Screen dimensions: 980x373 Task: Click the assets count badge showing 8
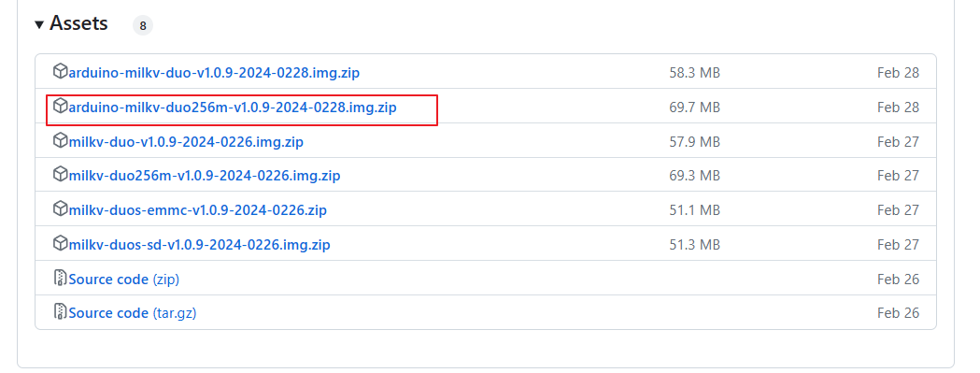click(143, 25)
